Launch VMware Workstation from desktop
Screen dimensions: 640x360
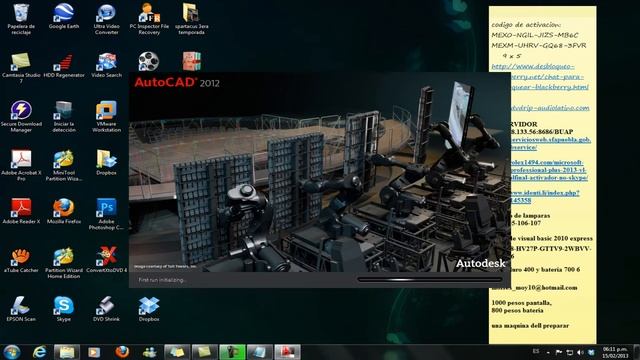click(x=107, y=117)
